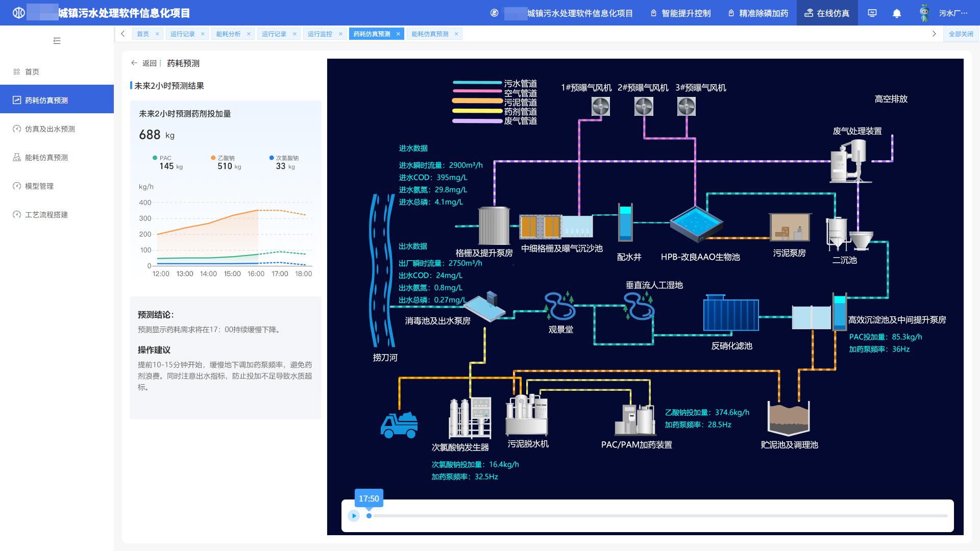Click the 全部关闭 button
Screen dimensions: 980x551
pyautogui.click(x=961, y=34)
